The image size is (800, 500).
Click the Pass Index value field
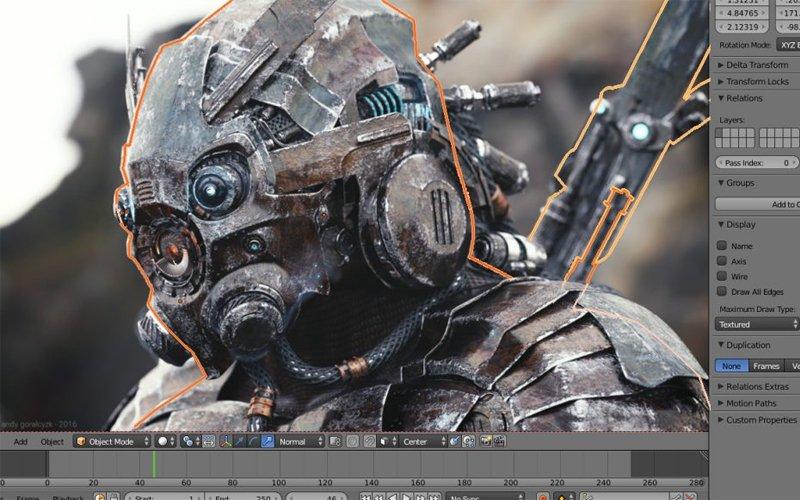[757, 162]
